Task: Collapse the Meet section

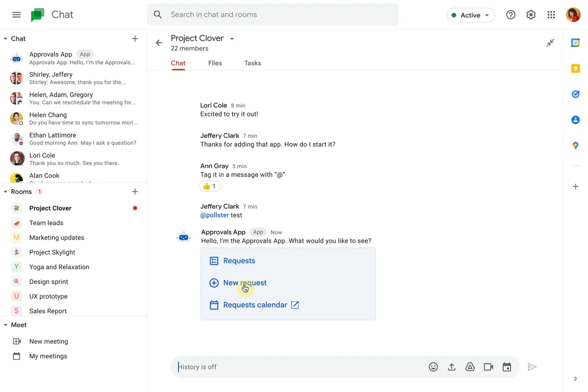Action: (x=6, y=325)
